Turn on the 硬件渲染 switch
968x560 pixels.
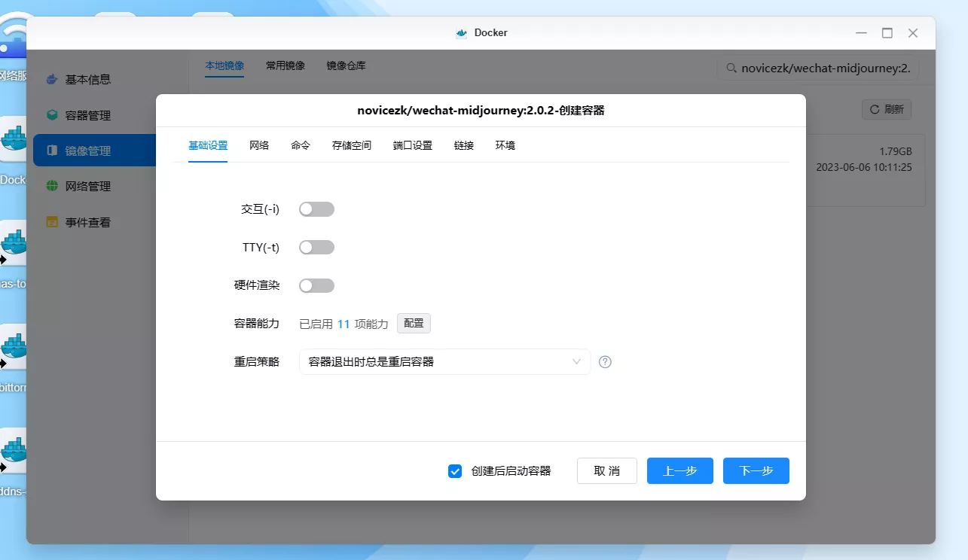(x=316, y=286)
